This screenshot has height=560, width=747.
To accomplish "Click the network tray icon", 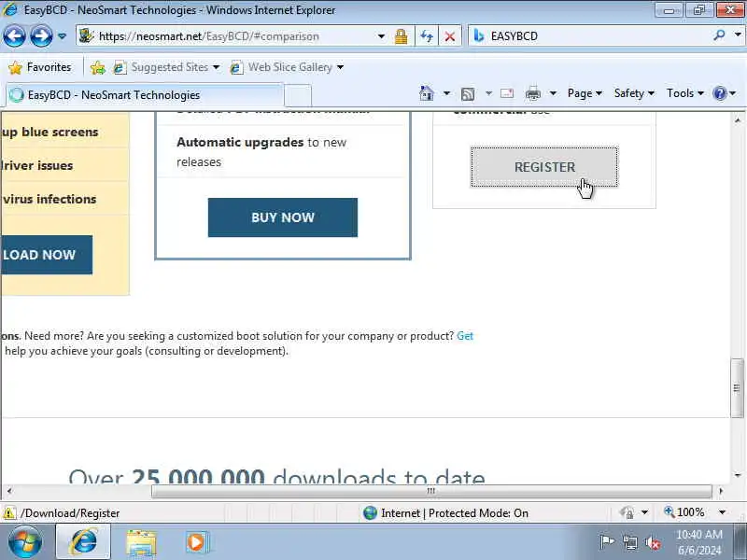I will pos(629,542).
